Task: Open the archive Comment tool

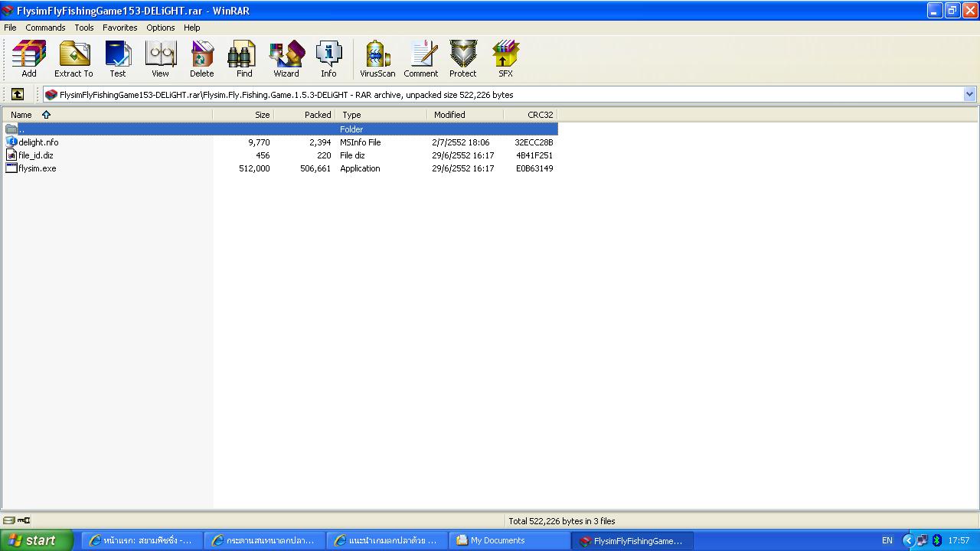Action: [x=421, y=59]
